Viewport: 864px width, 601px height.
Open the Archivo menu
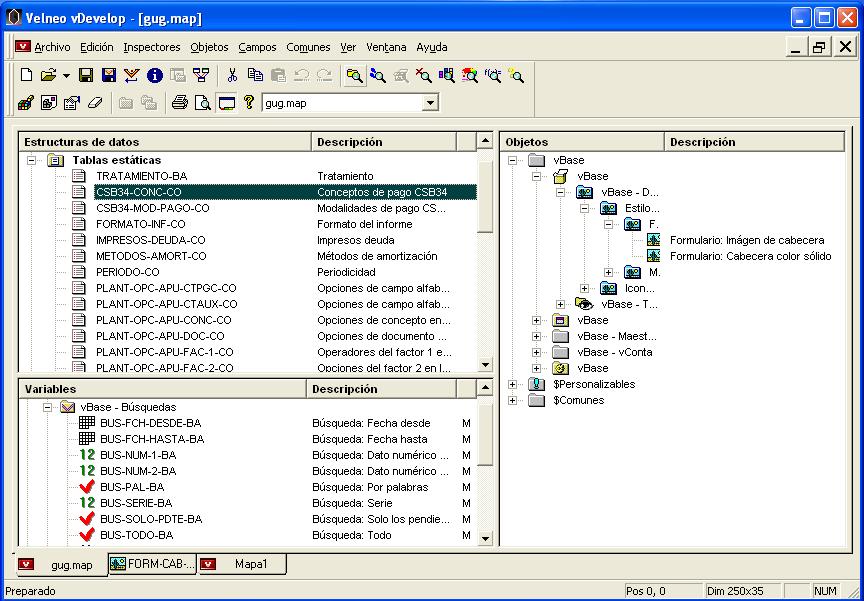pyautogui.click(x=52, y=47)
